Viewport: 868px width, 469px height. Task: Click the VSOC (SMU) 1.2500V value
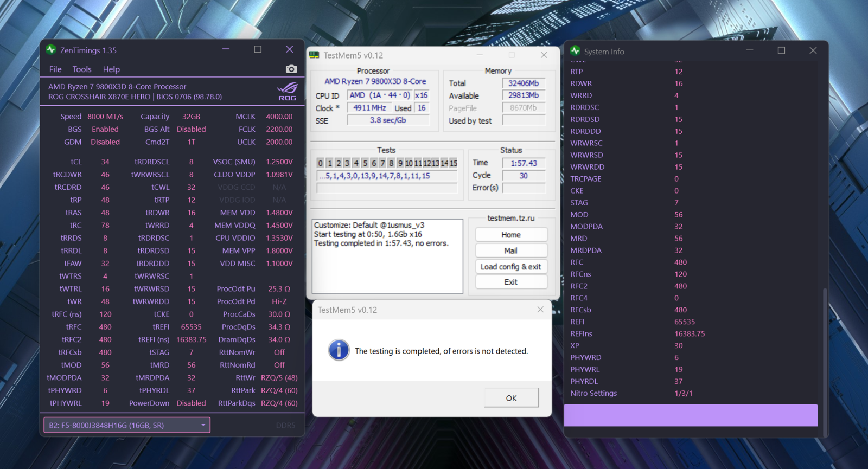coord(279,162)
